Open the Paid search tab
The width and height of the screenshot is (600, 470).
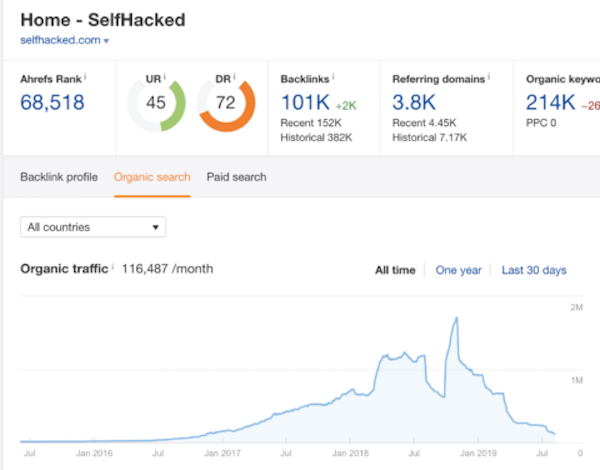236,177
